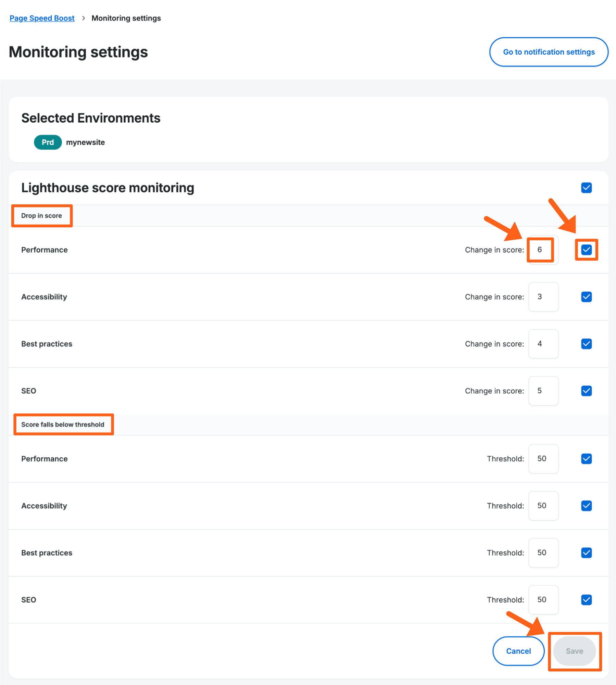
Task: Click the SEO threshold input field
Action: [x=543, y=600]
